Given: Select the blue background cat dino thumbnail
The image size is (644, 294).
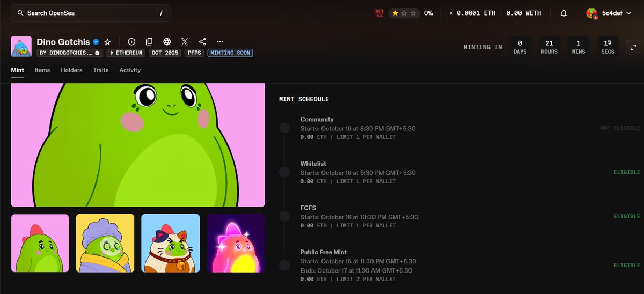Looking at the screenshot, I should [x=171, y=243].
